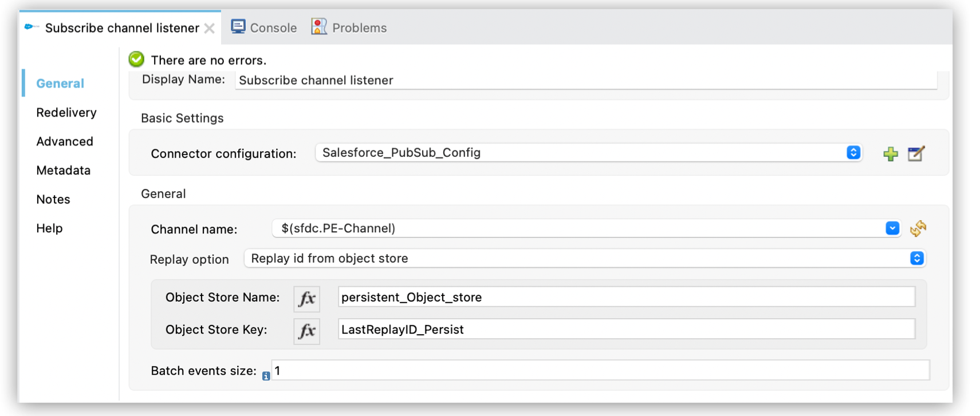The width and height of the screenshot is (980, 416).
Task: Close the Subscribe channel listener tab
Action: (x=210, y=28)
